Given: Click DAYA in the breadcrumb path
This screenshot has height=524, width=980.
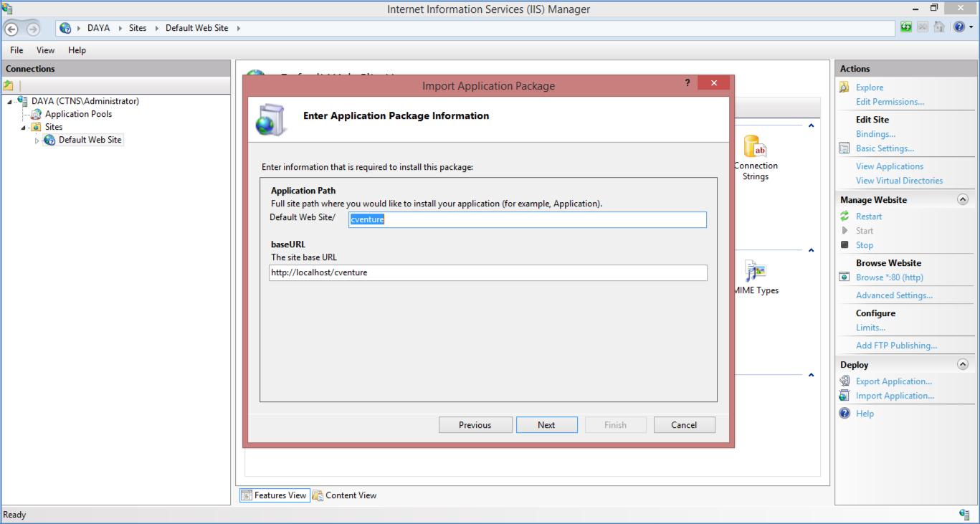Looking at the screenshot, I should pos(99,28).
